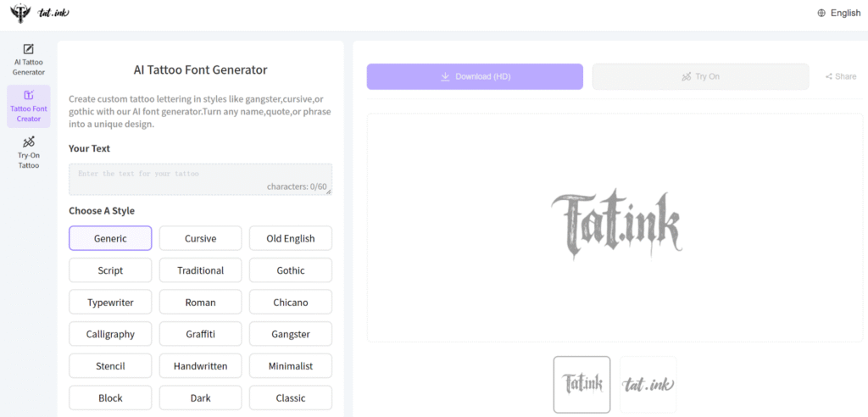Image resolution: width=868 pixels, height=417 pixels.
Task: Click the globe language icon
Action: click(x=821, y=13)
